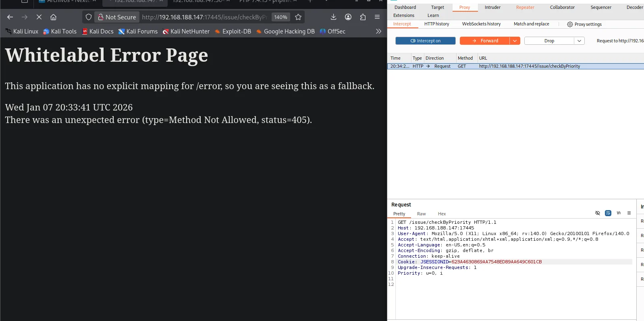Open Proxy settings with the gear

click(584, 24)
